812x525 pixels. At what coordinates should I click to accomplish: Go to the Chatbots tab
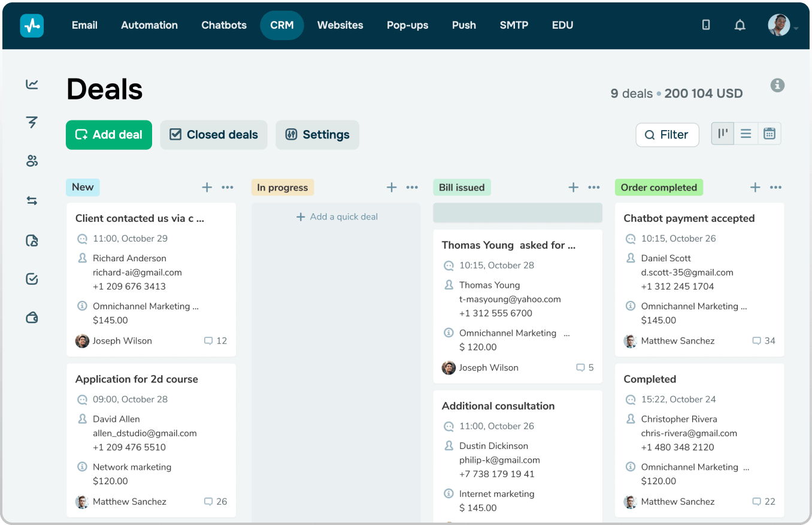click(x=224, y=25)
